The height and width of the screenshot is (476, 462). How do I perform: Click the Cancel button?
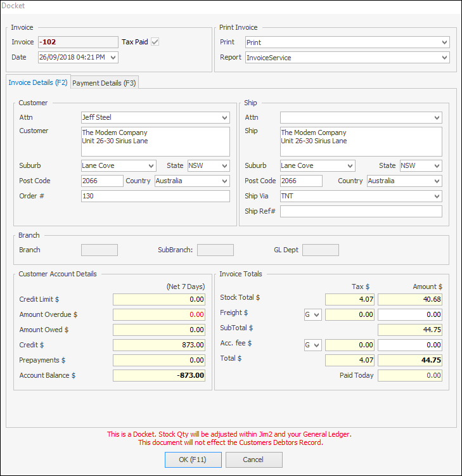coord(253,460)
